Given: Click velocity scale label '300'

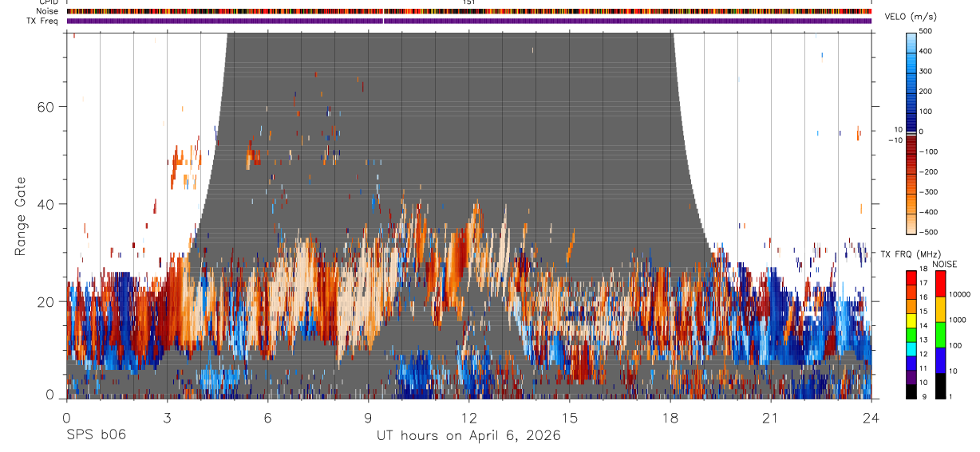Looking at the screenshot, I should (x=927, y=71).
